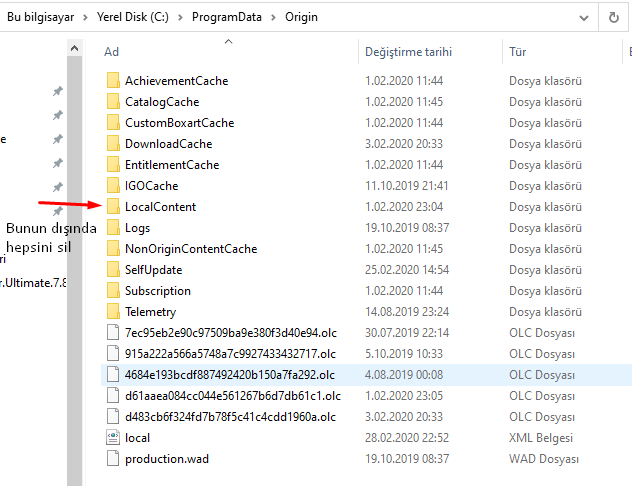The height and width of the screenshot is (486, 632).
Task: Click the CatalogCache folder icon
Action: click(x=113, y=102)
